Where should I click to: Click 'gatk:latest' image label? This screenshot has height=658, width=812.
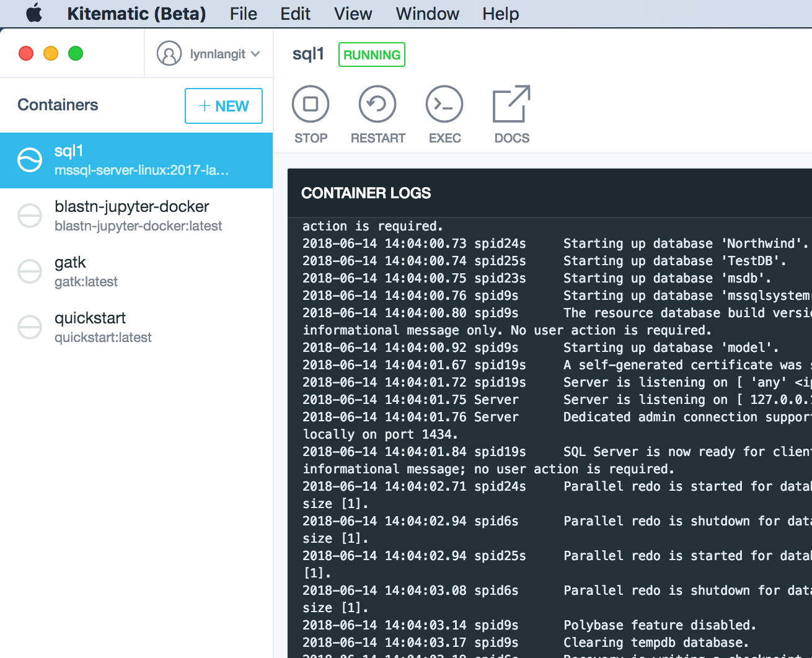86,282
